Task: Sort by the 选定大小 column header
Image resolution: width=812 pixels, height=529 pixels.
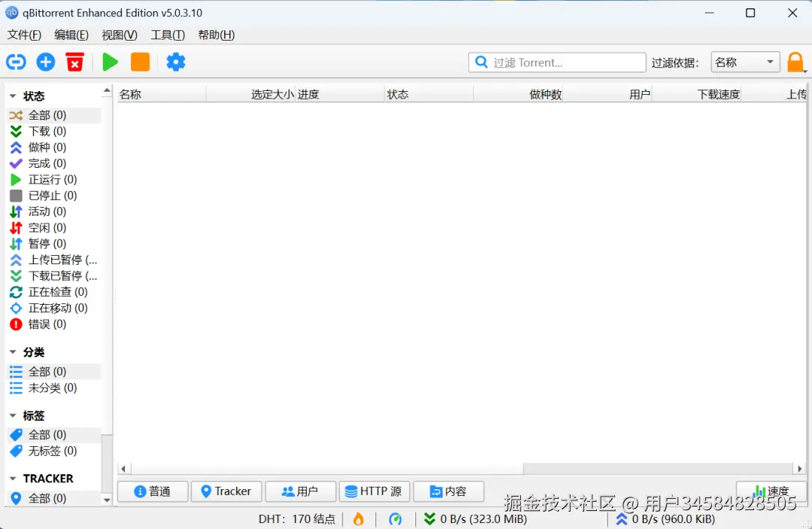Action: pos(250,94)
